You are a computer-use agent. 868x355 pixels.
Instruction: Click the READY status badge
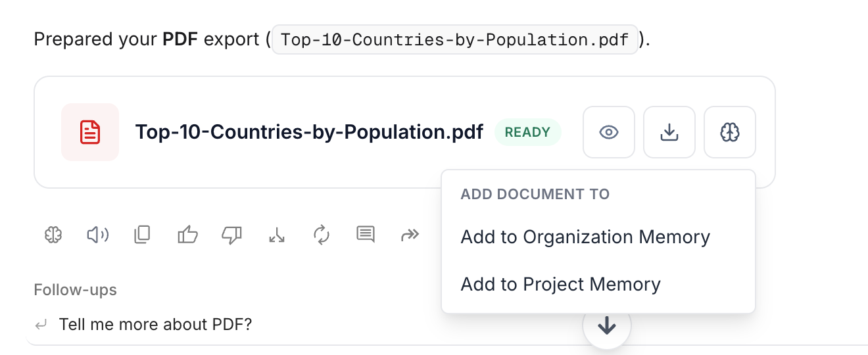[527, 132]
